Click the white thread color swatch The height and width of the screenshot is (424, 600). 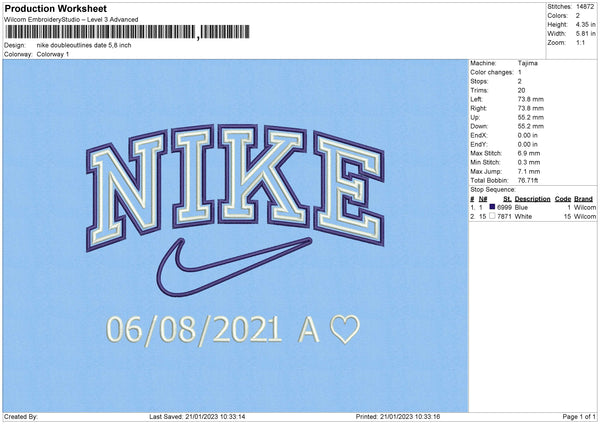pos(492,216)
